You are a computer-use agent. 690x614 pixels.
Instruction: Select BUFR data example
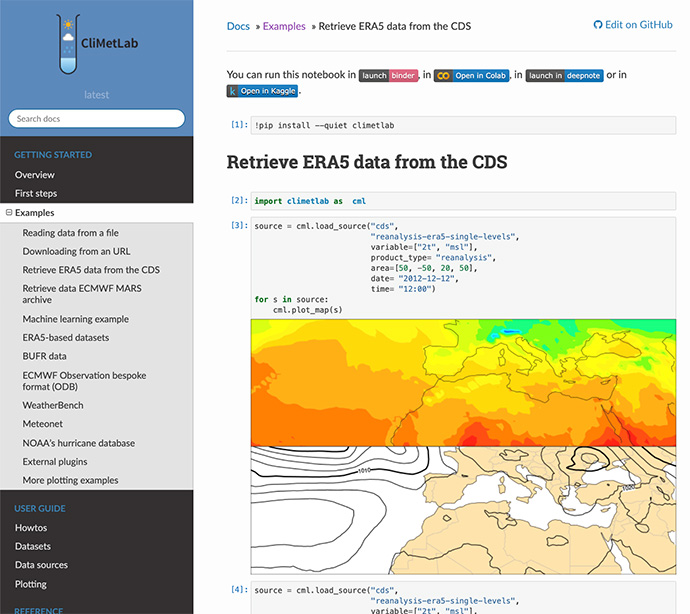[44, 356]
